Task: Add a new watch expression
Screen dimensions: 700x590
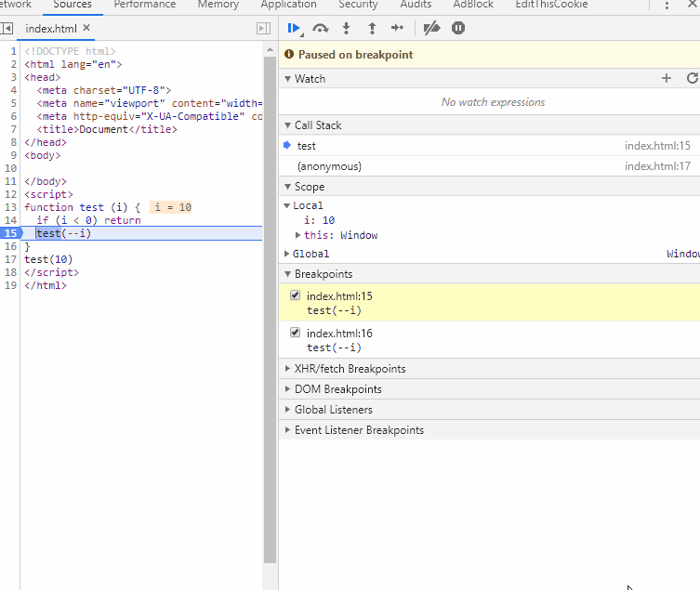Action: [667, 79]
